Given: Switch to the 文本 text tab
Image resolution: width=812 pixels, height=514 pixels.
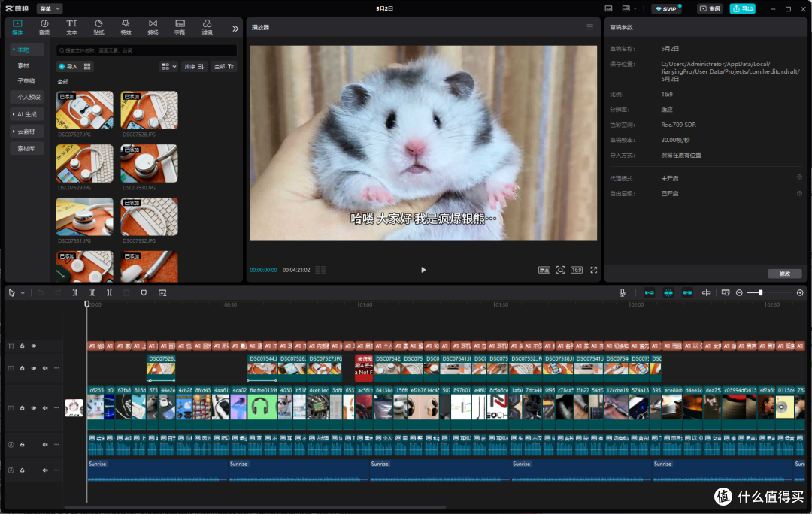Looking at the screenshot, I should click(71, 27).
